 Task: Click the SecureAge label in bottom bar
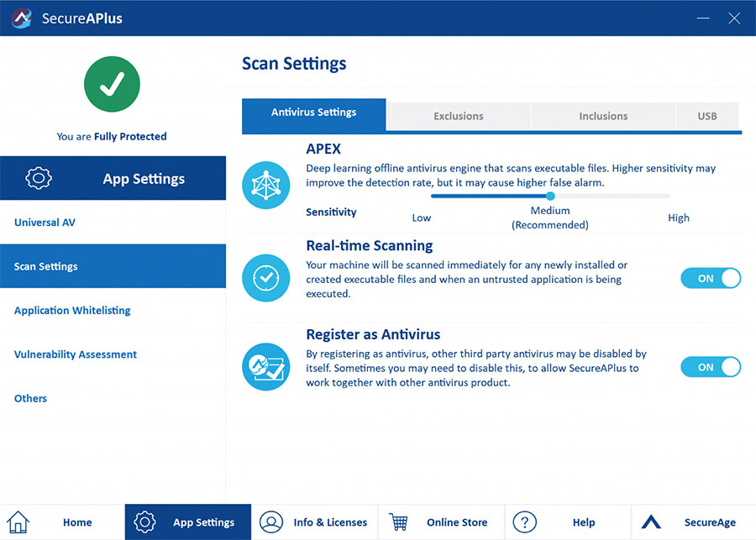(710, 522)
